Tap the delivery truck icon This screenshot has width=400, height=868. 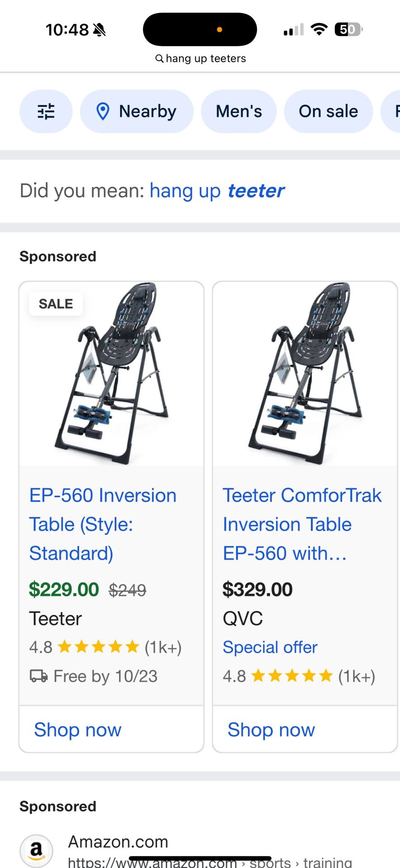coord(38,676)
